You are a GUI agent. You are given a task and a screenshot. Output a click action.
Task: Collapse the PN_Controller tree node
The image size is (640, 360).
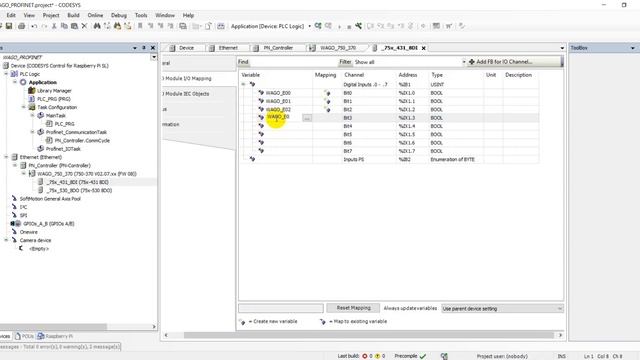[x=15, y=165]
